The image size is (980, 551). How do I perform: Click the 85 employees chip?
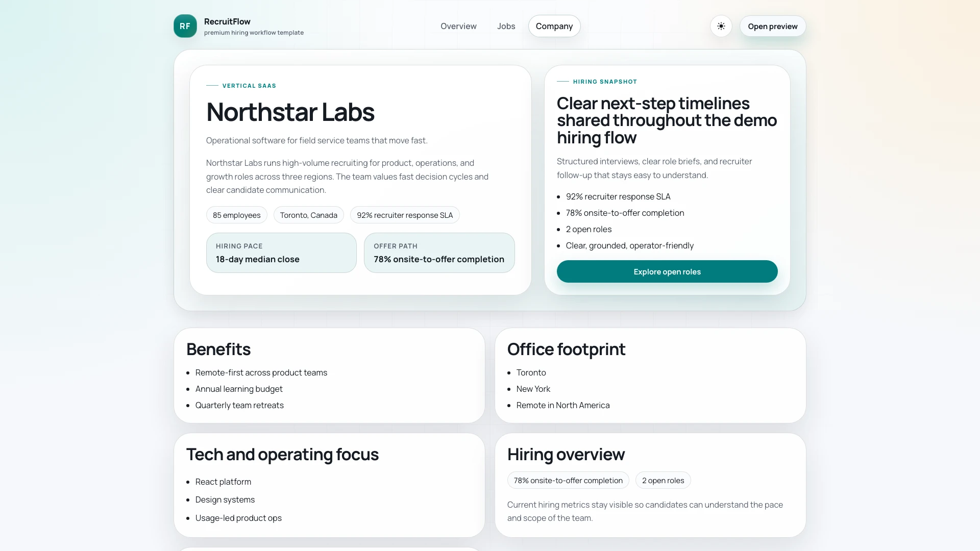tap(236, 215)
